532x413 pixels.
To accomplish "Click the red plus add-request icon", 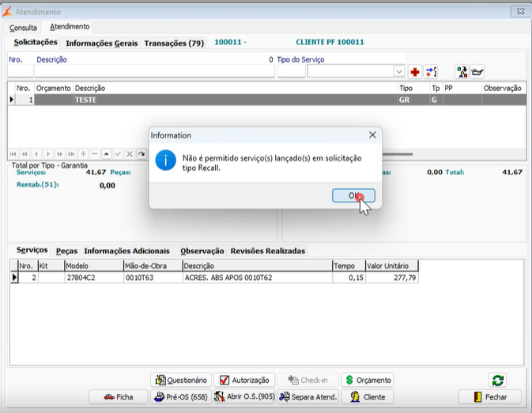I will pyautogui.click(x=414, y=72).
